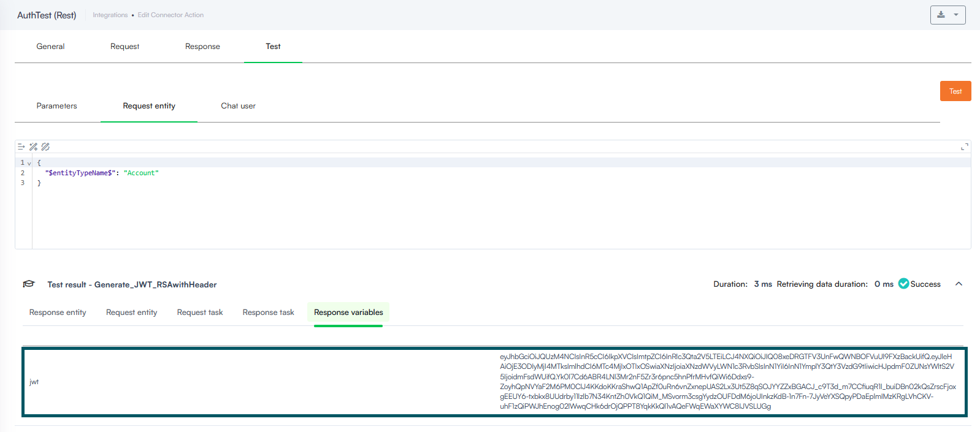Switch to the Request tab
The width and height of the screenshot is (980, 432).
coord(124,46)
